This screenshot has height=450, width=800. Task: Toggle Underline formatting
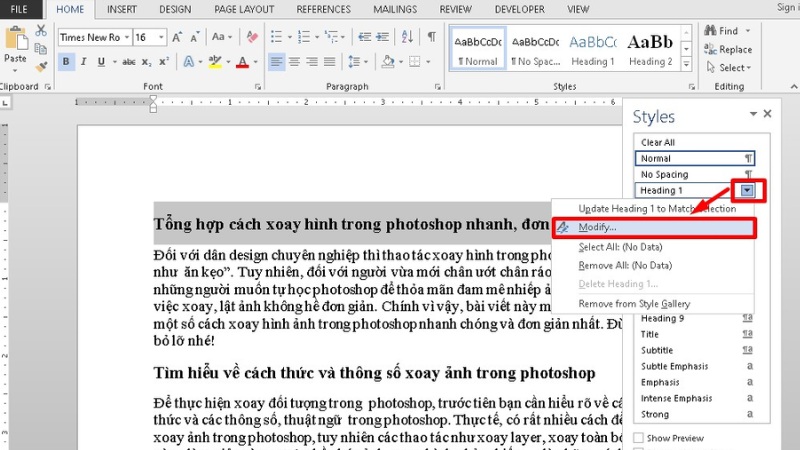coord(101,62)
